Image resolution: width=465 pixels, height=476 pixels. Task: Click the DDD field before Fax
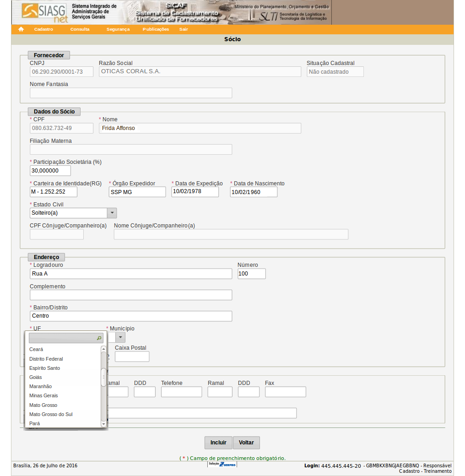coord(249,392)
